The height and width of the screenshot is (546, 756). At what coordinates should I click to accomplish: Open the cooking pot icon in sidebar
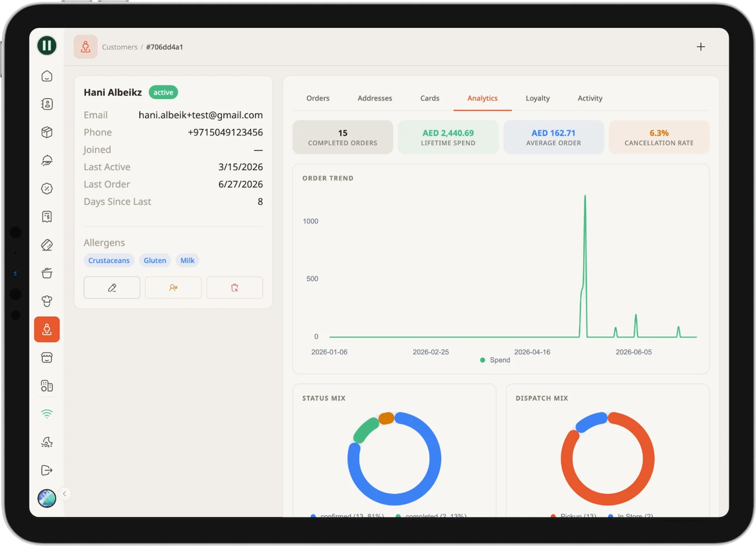point(47,273)
